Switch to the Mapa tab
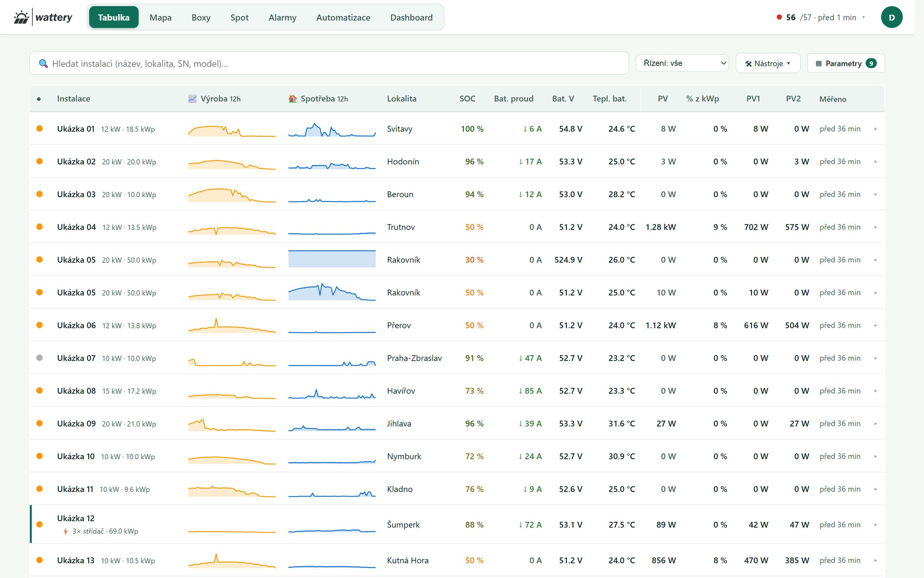Image resolution: width=924 pixels, height=578 pixels. click(x=161, y=17)
